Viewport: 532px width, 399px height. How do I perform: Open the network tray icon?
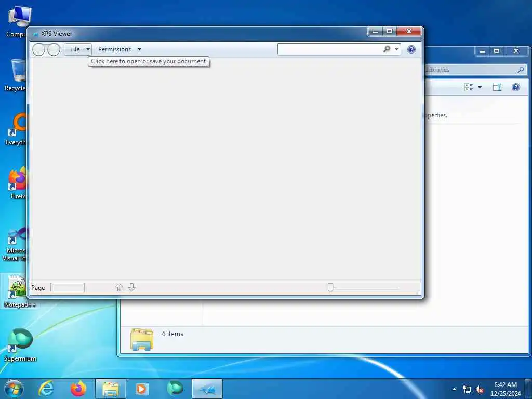point(467,390)
